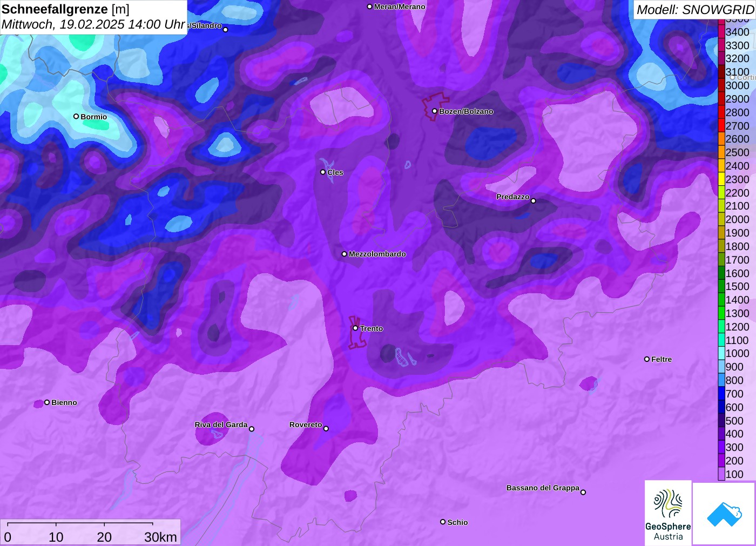Click the Cles town marker
Screen dimensions: 756x546
tap(323, 172)
